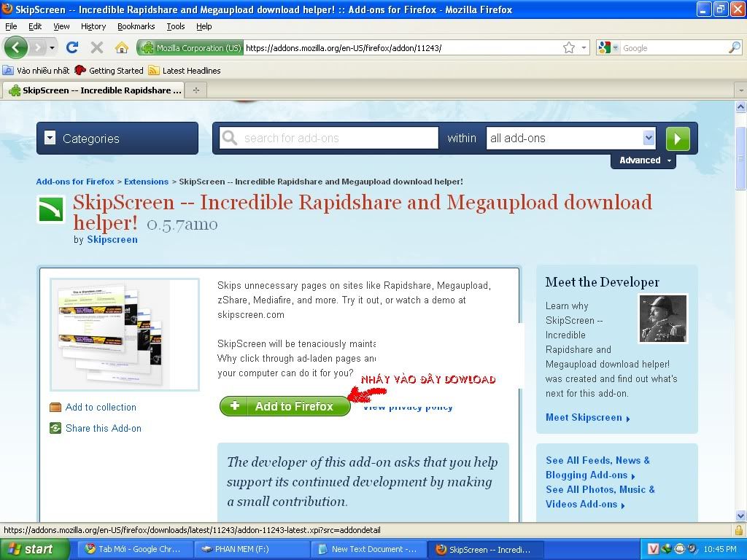Click the system tray clock showing 10:45 PM
Viewport: 747px width, 560px height.
click(720, 549)
